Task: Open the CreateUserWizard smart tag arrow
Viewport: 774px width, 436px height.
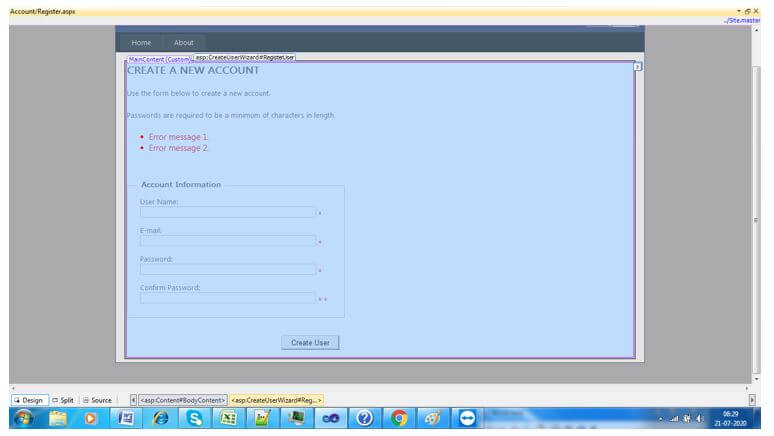Action: [637, 67]
